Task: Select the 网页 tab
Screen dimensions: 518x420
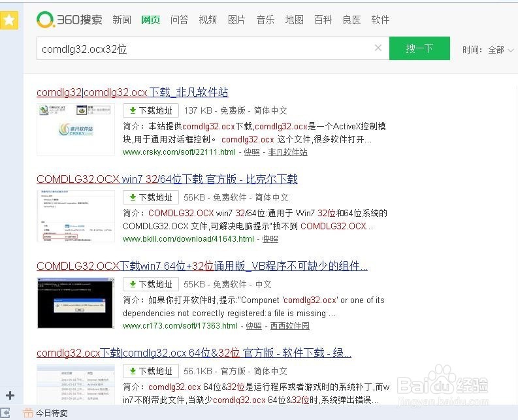Action: (x=151, y=20)
